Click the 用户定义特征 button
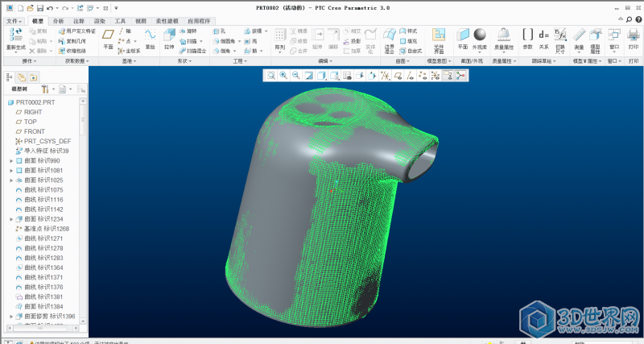The width and height of the screenshot is (644, 344). [76, 31]
